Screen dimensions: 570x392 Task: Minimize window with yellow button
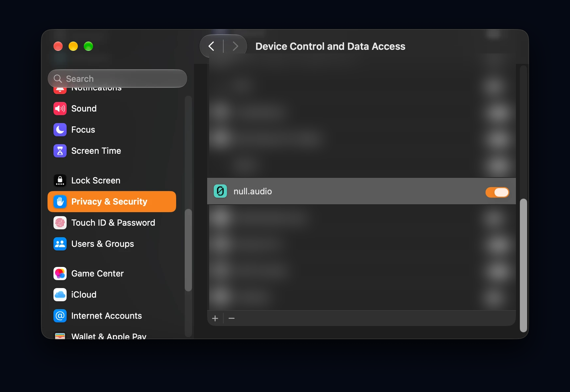[x=73, y=46]
